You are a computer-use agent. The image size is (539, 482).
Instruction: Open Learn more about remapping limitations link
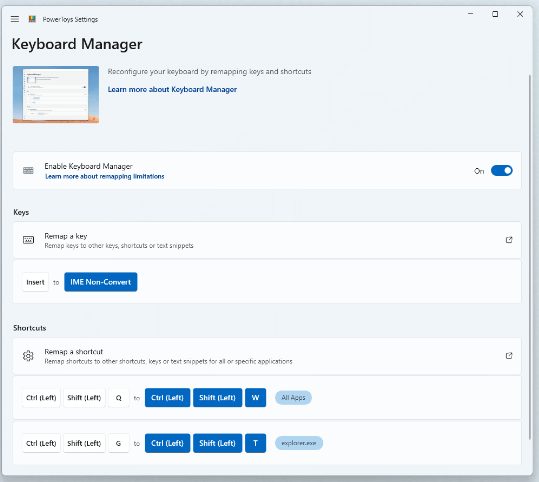(x=105, y=176)
